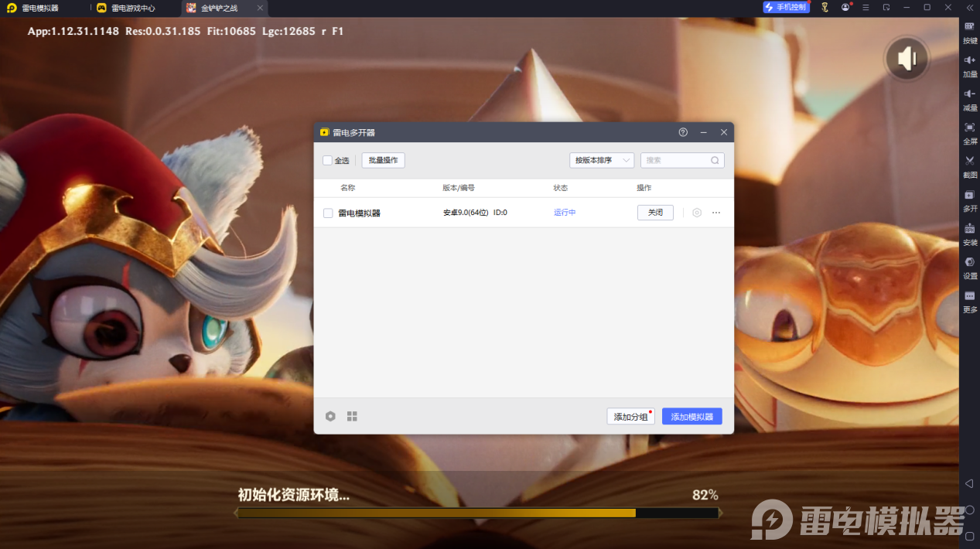This screenshot has height=549, width=980.
Task: Check the 雷电模拟器 row checkbox
Action: tap(328, 213)
